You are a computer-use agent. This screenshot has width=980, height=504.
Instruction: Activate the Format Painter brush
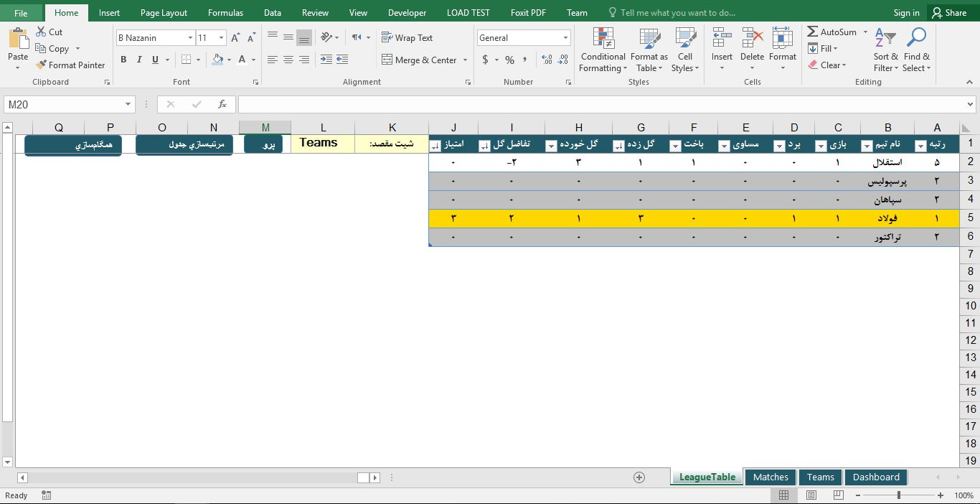[41, 65]
